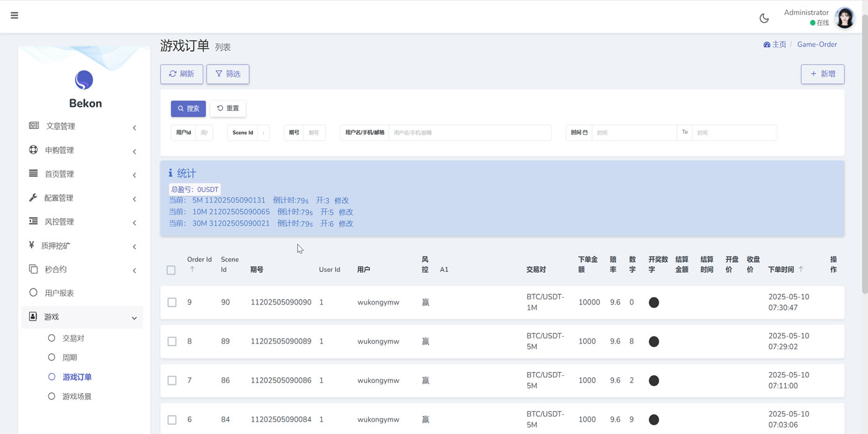Check the checkbox for order 7
Screen dimensions: 868x434
click(x=172, y=381)
